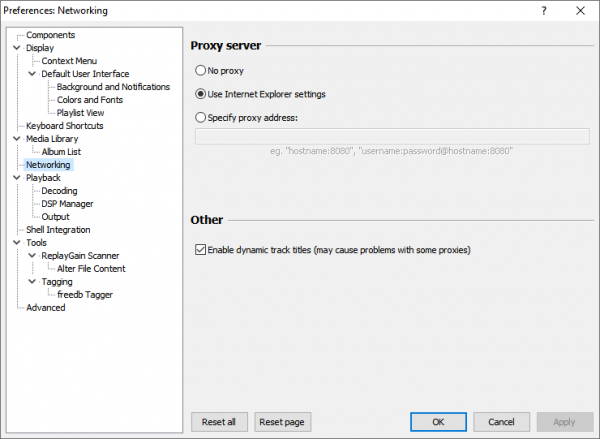Click the Reset all button

(x=218, y=422)
